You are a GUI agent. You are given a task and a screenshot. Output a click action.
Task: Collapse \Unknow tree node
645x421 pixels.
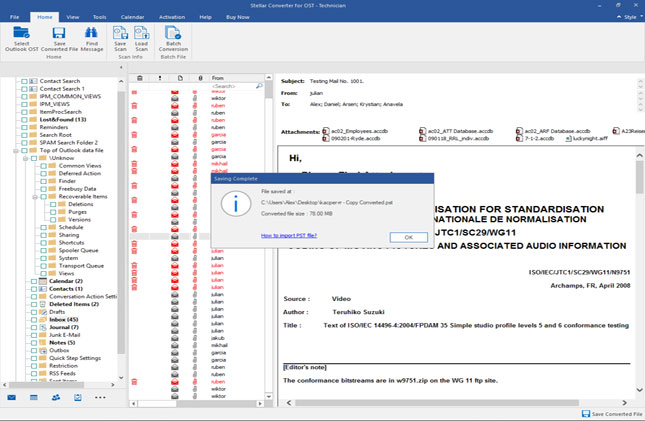[x=26, y=158]
